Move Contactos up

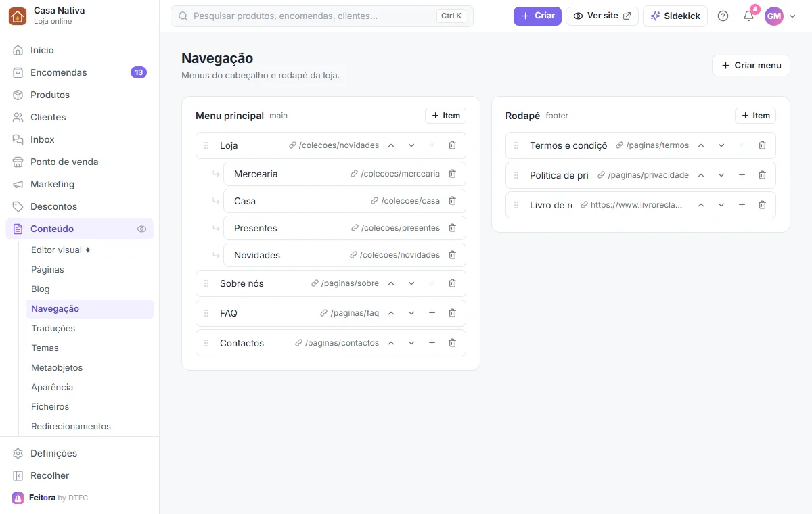point(391,343)
